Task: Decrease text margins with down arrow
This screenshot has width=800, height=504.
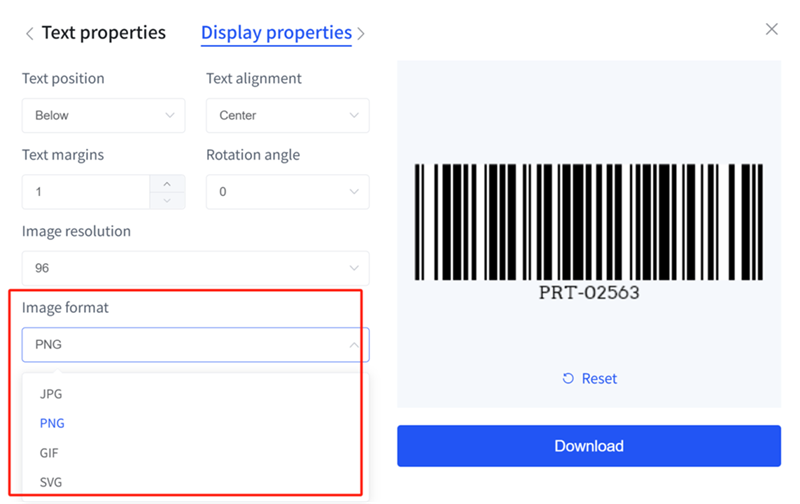Action: coord(167,200)
